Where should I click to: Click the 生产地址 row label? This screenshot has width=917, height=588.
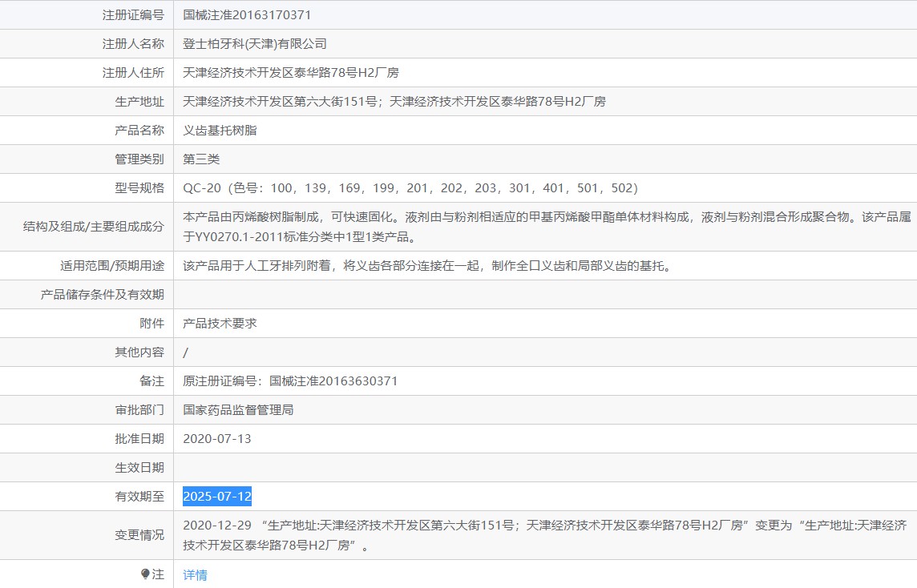(139, 102)
